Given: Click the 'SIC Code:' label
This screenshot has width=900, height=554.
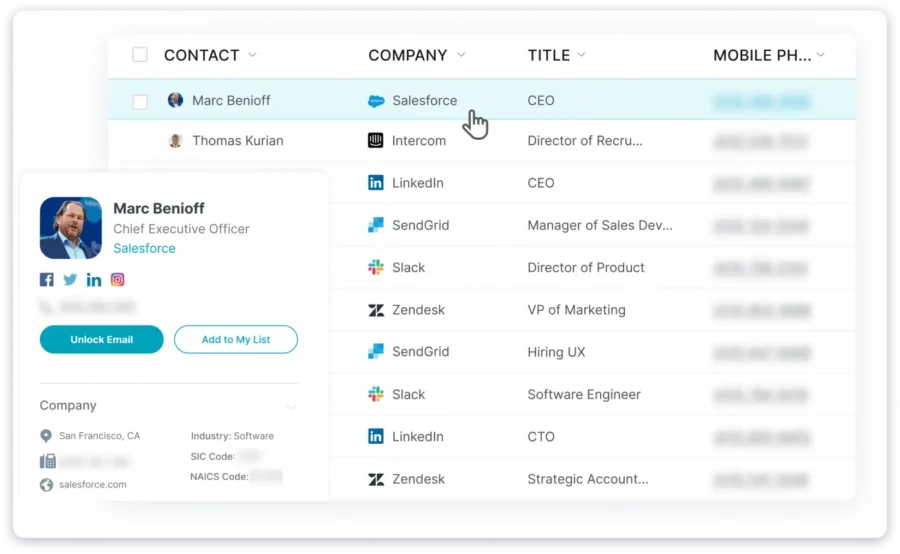Looking at the screenshot, I should (x=212, y=456).
